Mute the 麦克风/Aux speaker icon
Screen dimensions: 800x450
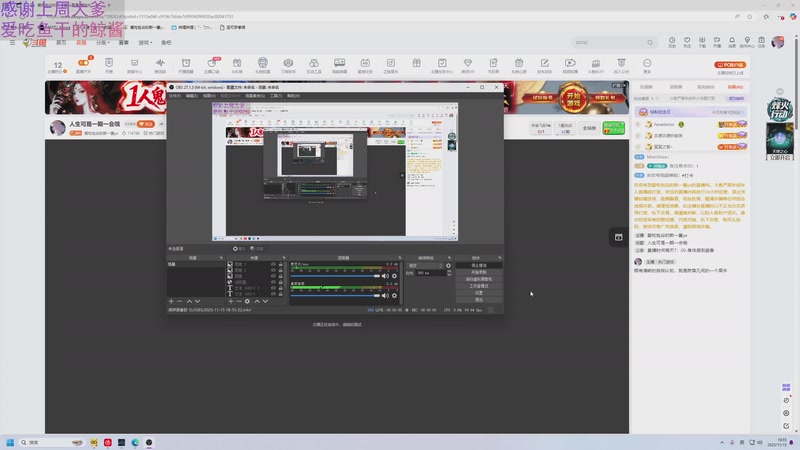pos(385,276)
